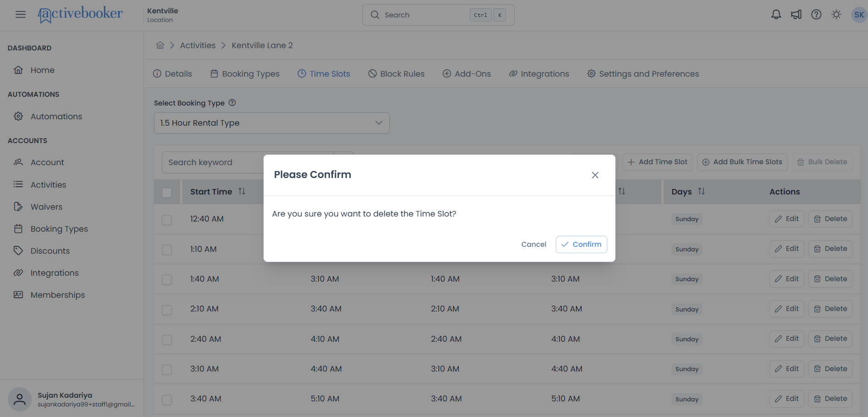
Task: Switch to the Details tab
Action: (172, 74)
